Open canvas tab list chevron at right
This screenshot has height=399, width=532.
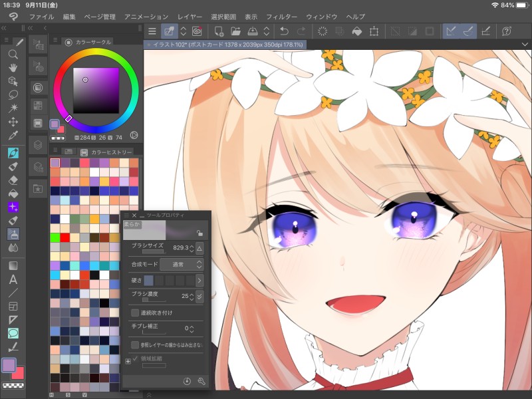pyautogui.click(x=525, y=45)
